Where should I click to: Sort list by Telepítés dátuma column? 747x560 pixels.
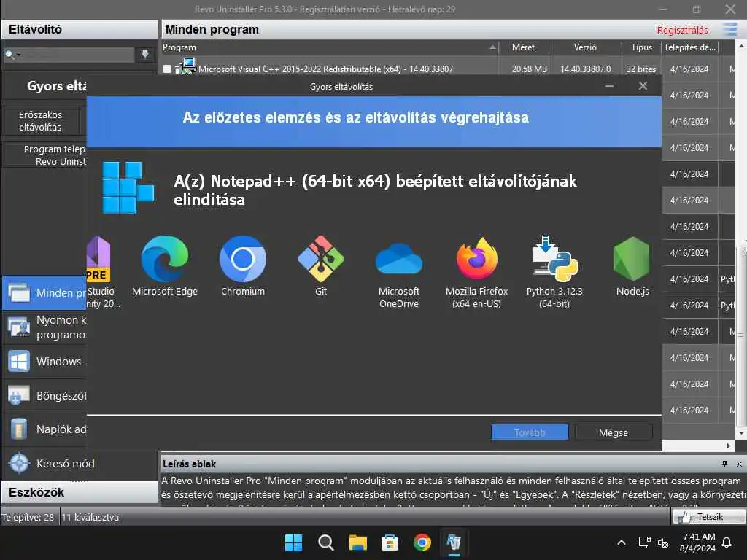point(690,47)
